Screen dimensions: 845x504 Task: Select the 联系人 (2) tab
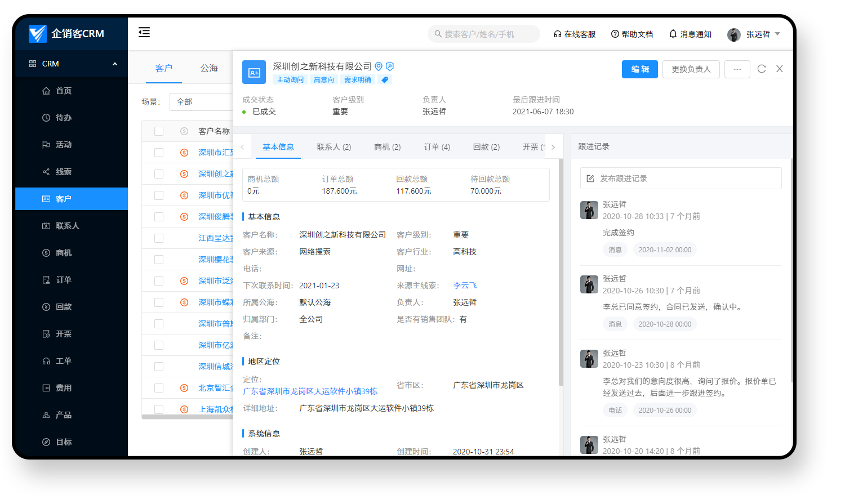click(x=334, y=147)
